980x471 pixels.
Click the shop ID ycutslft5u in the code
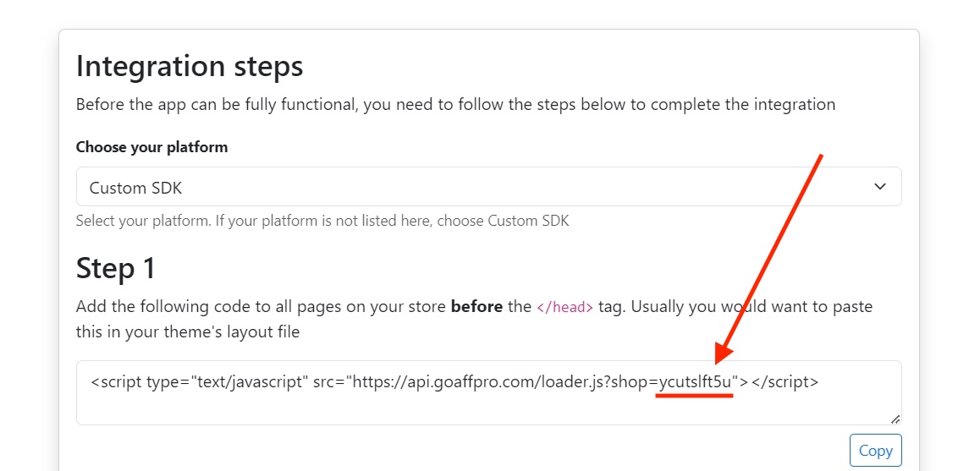pyautogui.click(x=695, y=382)
